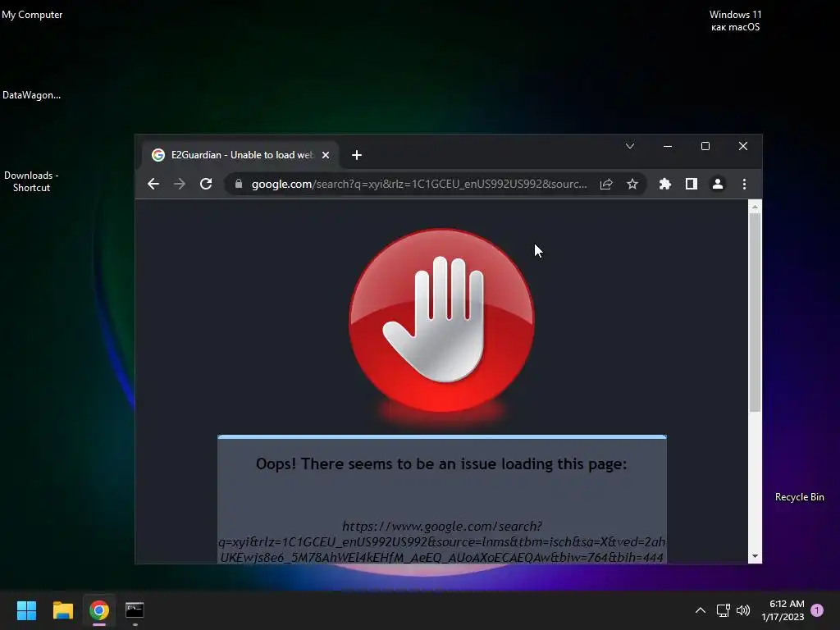Expand the tab search chevron
The height and width of the screenshot is (630, 840).
coord(630,146)
